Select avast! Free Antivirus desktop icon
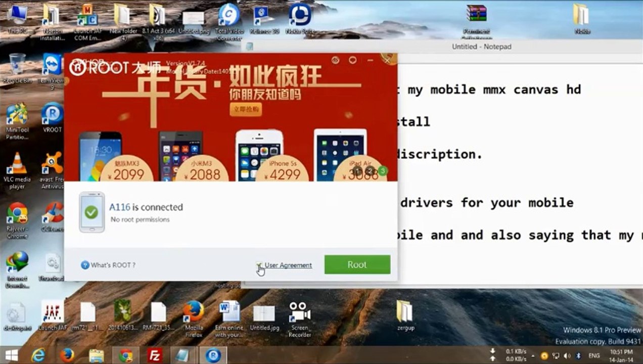The height and width of the screenshot is (364, 643). tap(52, 171)
